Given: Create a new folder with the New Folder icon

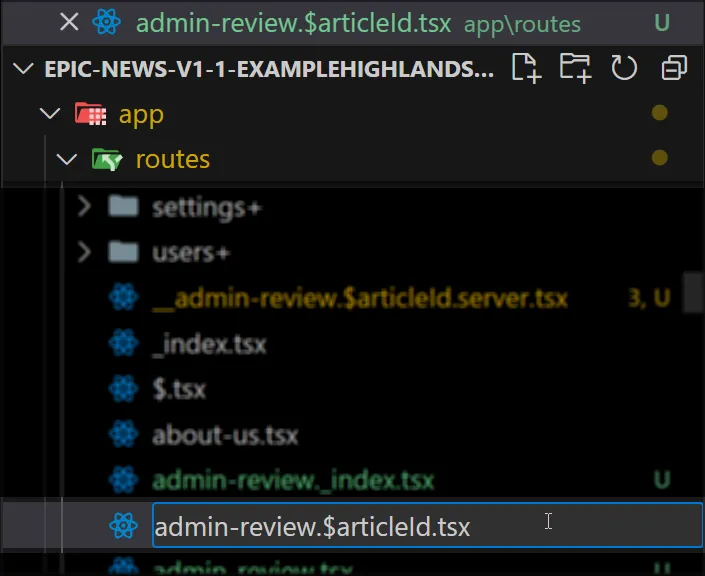Looking at the screenshot, I should point(575,68).
